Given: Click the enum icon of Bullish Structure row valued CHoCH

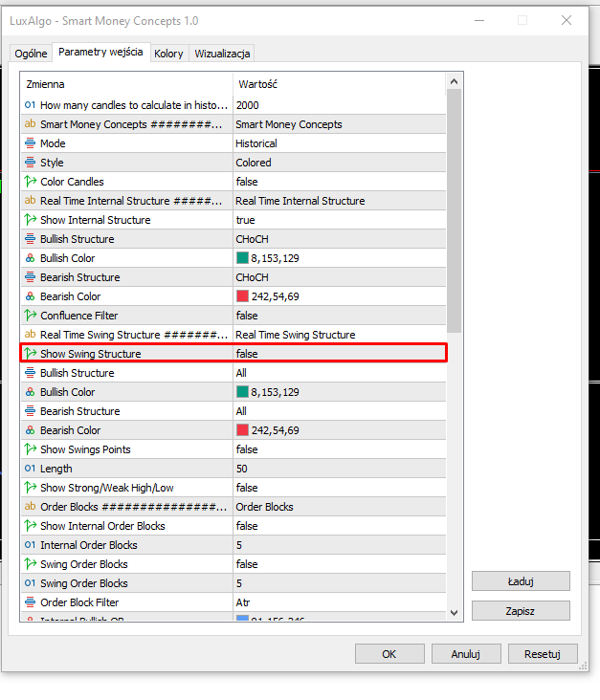Looking at the screenshot, I should (30, 239).
